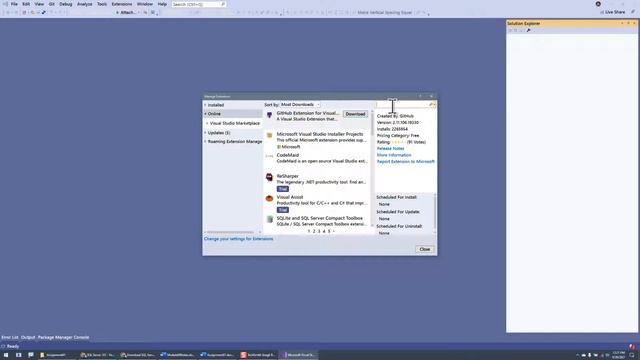
Task: Select Microsoft Visual Studio Installer Projects title
Action: pyautogui.click(x=320, y=134)
